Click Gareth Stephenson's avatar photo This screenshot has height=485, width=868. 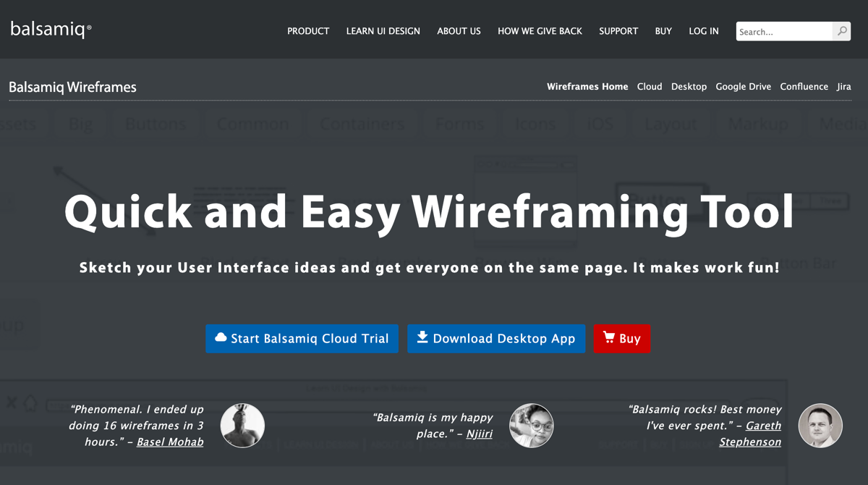pos(820,426)
